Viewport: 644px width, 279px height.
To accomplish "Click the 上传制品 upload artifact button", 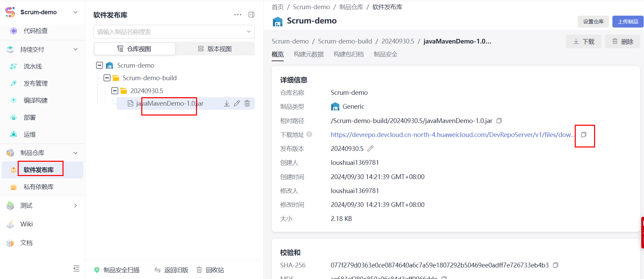I will tap(628, 21).
